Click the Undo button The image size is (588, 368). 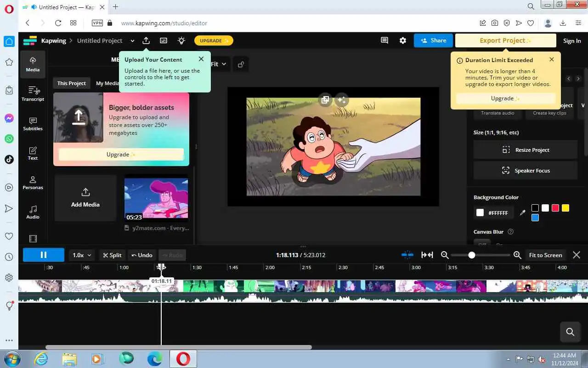pyautogui.click(x=142, y=255)
